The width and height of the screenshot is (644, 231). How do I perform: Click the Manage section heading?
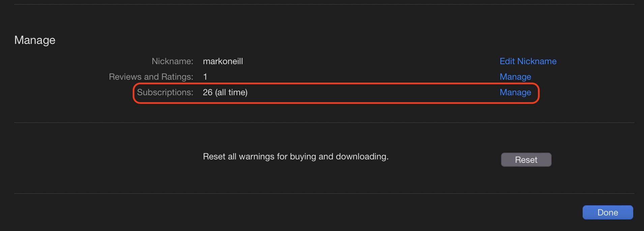tap(35, 40)
